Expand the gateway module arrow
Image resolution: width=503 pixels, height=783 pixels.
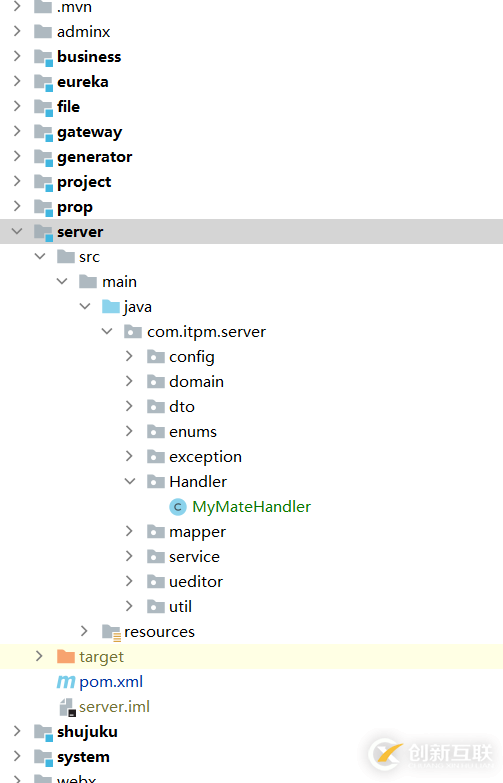point(17,131)
